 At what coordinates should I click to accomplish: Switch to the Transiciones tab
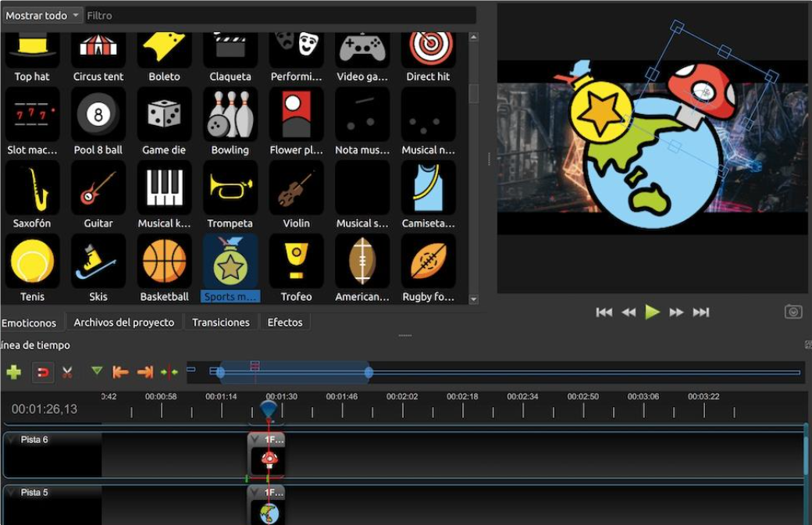(x=221, y=323)
